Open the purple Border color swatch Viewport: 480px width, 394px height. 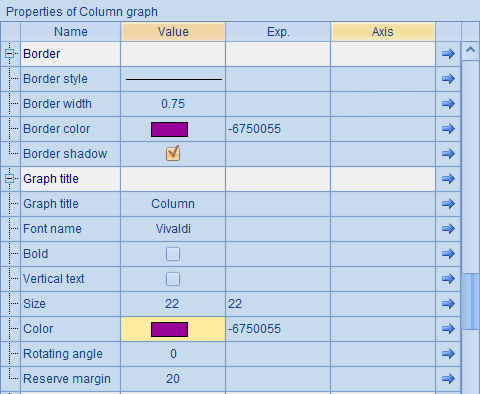click(169, 129)
